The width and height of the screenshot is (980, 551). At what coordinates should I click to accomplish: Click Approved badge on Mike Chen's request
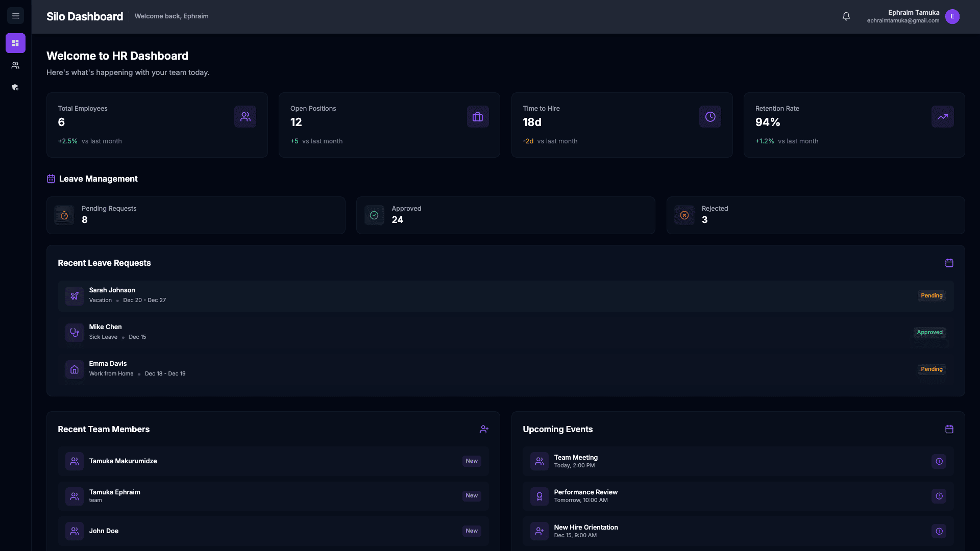[929, 332]
